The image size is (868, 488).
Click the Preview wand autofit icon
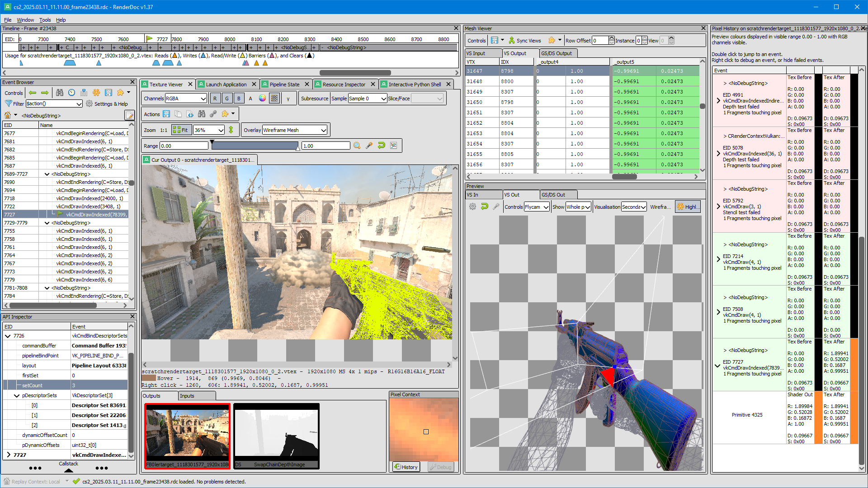(496, 206)
